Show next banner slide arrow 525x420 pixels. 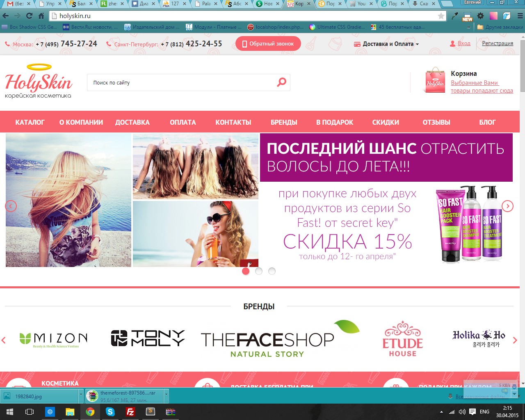point(507,206)
